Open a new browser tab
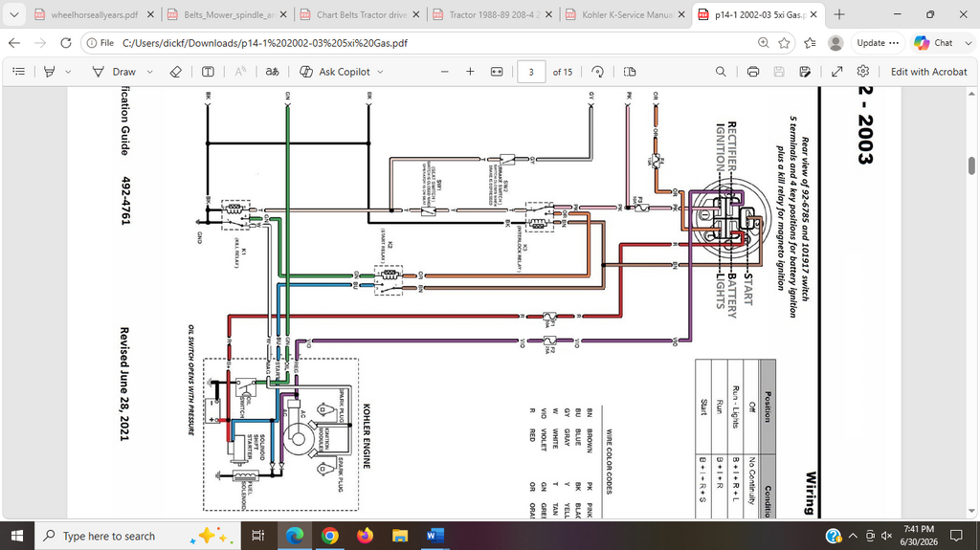980x550 pixels. coord(839,14)
